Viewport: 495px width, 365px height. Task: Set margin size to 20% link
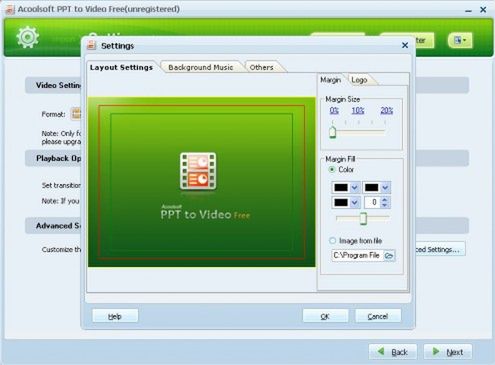[387, 110]
